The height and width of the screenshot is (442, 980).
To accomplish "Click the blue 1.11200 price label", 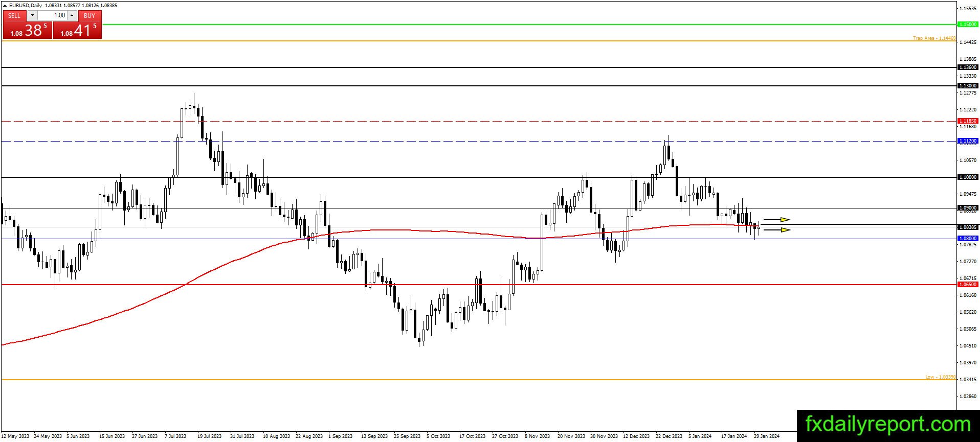I will pos(968,141).
